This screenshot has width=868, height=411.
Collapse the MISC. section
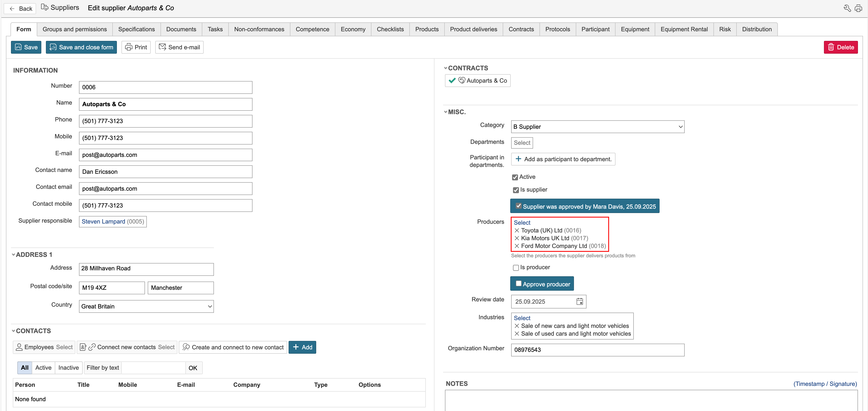click(445, 112)
